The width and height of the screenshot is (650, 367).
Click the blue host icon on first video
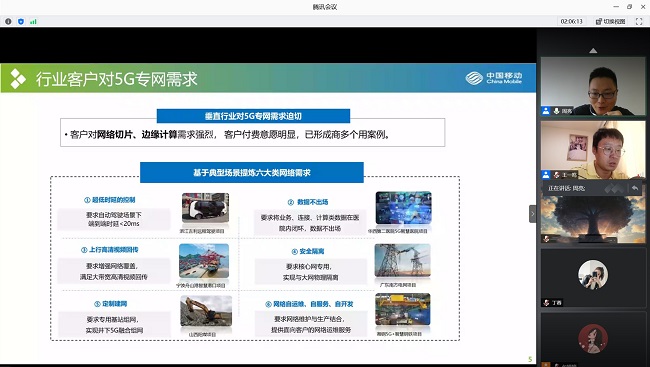pos(546,111)
